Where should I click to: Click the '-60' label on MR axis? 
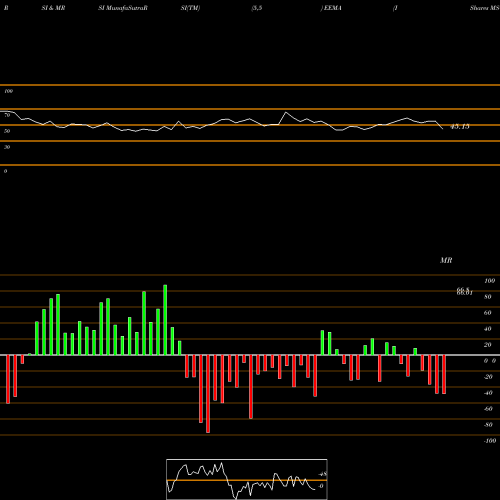[488, 409]
